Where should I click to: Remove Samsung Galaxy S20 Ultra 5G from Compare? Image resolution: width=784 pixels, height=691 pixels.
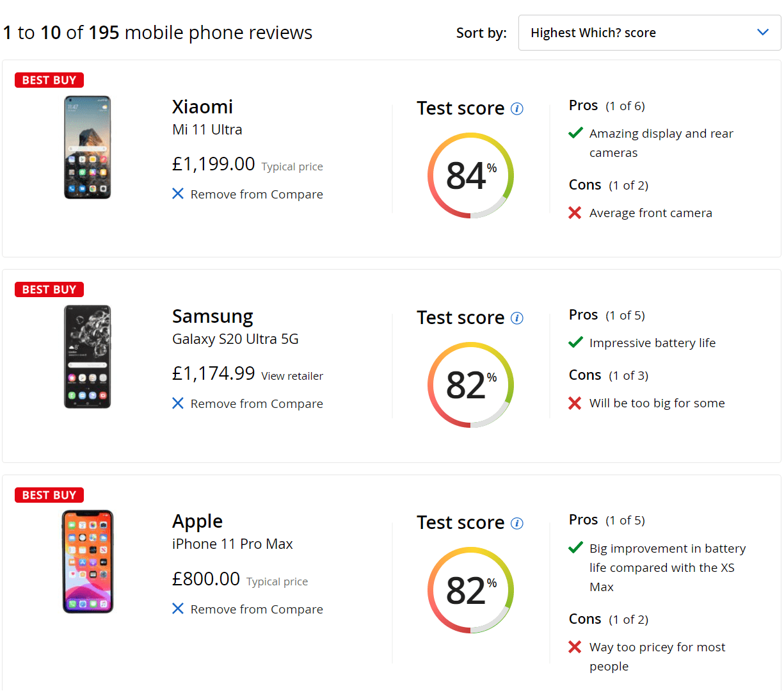256,403
